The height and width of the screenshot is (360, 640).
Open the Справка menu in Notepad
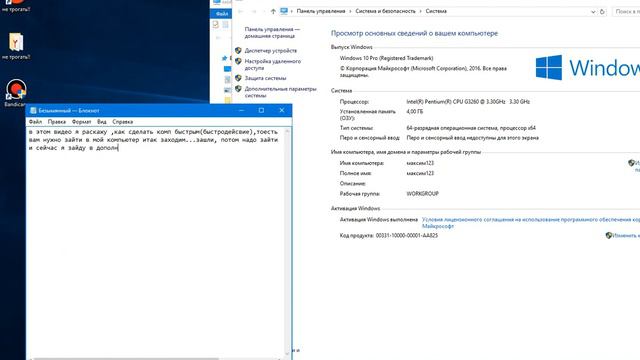pyautogui.click(x=122, y=122)
